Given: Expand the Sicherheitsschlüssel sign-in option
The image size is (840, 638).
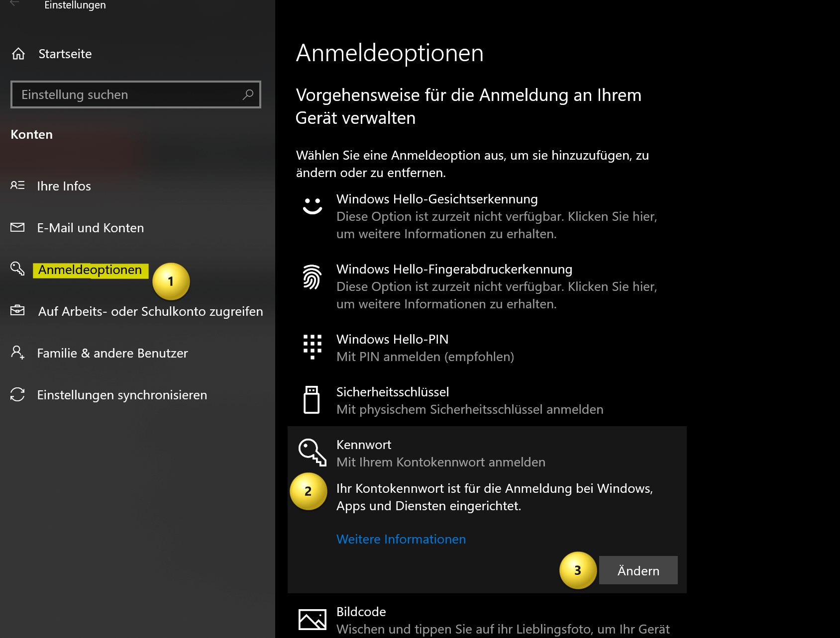Looking at the screenshot, I should point(487,400).
